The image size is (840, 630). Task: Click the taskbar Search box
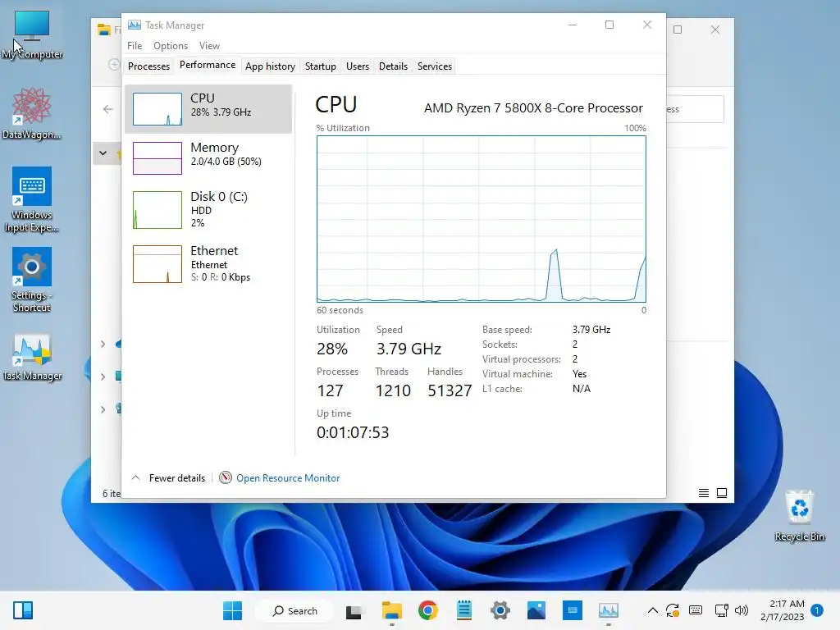[x=294, y=610]
